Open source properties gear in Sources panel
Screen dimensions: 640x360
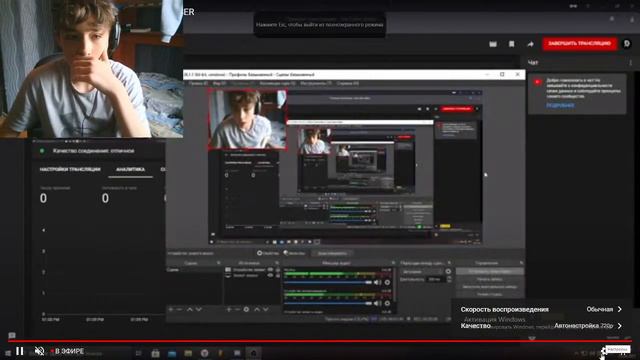[x=246, y=309]
